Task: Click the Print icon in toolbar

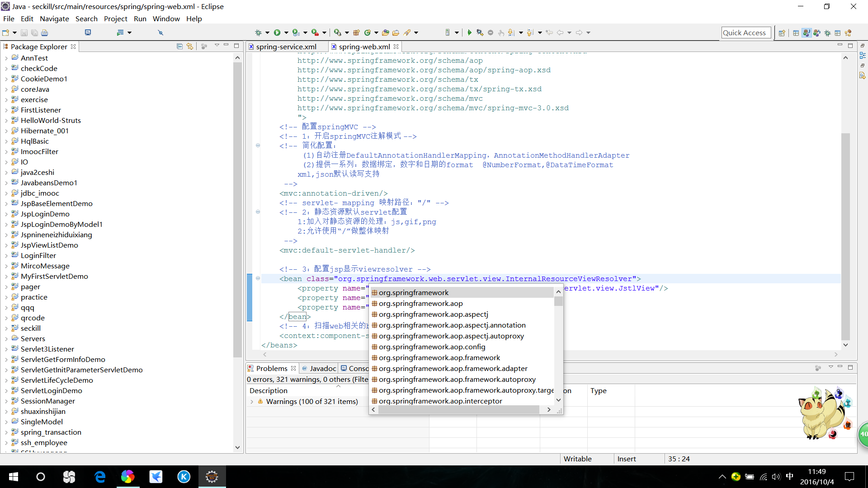Action: point(44,33)
